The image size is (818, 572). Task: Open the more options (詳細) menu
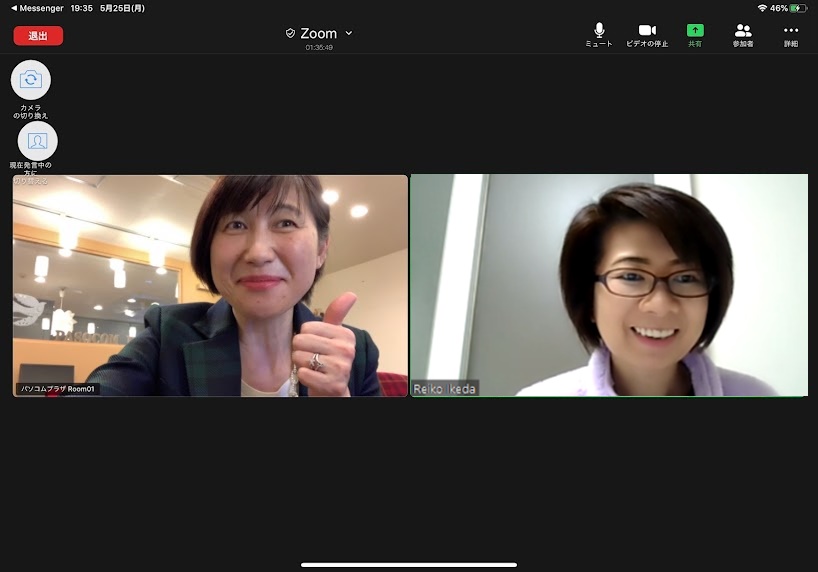point(791,35)
